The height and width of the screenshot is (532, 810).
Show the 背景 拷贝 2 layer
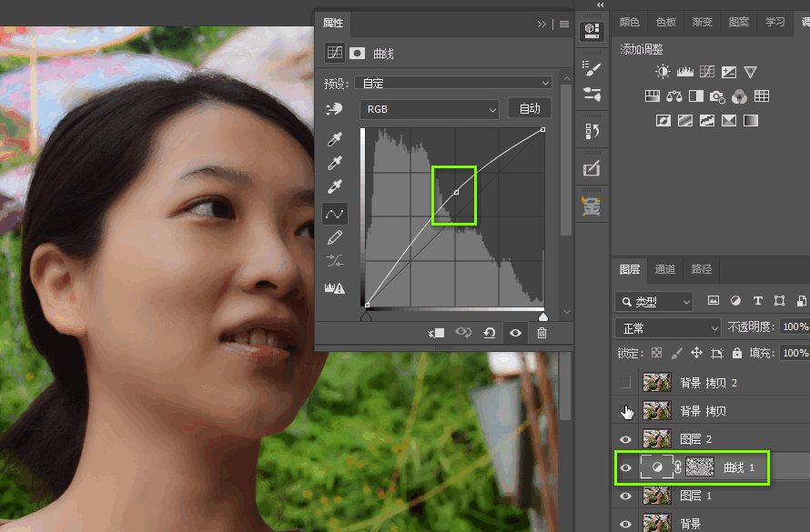point(625,383)
